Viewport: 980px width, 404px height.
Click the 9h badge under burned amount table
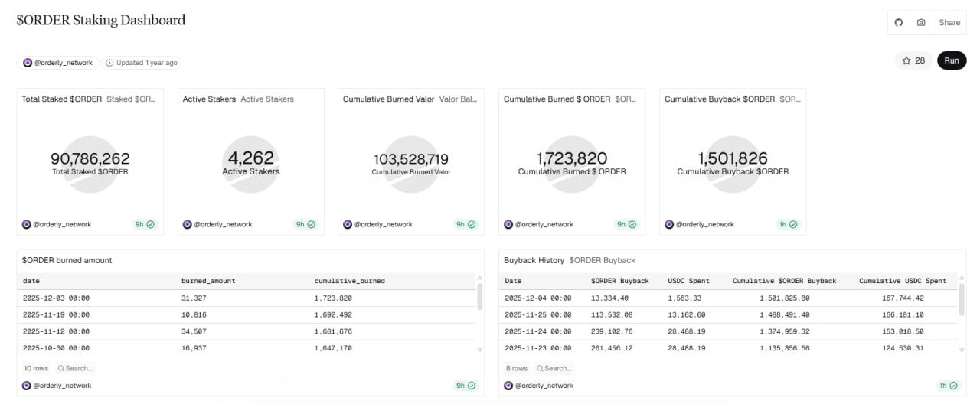(466, 386)
